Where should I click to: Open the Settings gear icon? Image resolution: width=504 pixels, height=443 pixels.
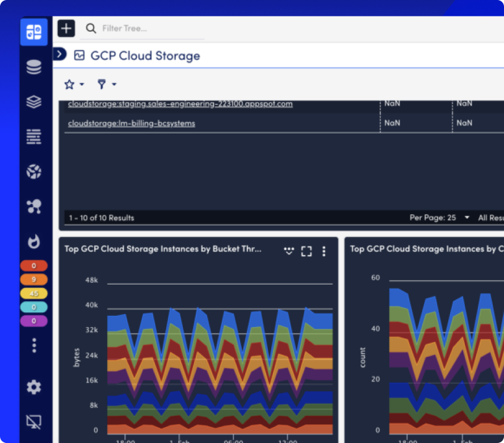[x=33, y=387]
